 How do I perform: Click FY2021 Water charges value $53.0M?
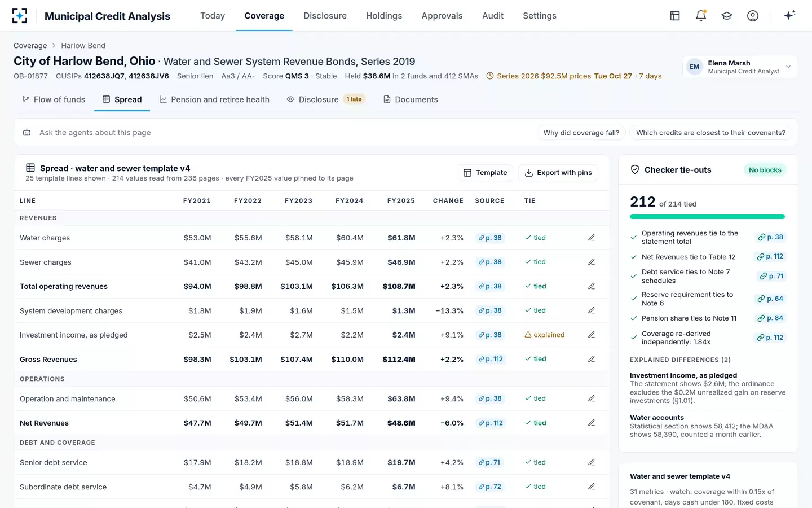point(197,238)
